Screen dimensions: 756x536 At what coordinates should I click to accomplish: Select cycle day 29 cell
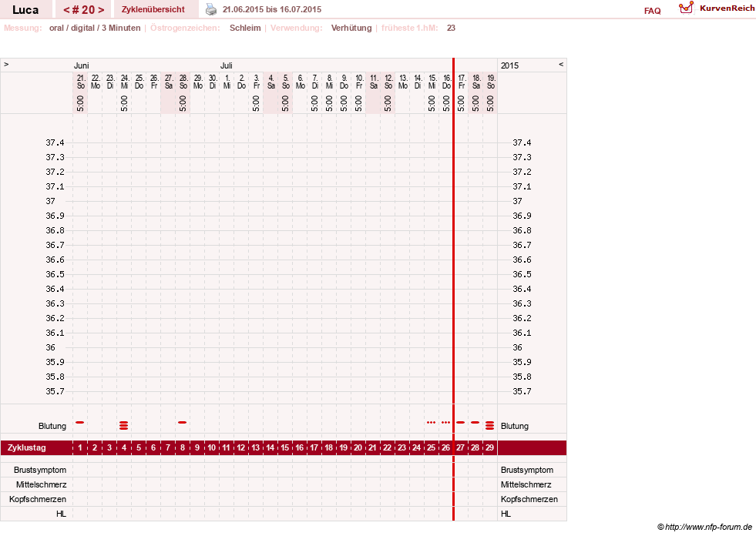coord(490,447)
